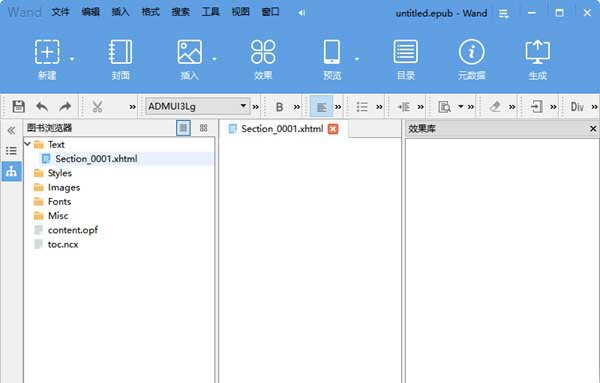
Task: Select Section_0001.xhtml in book browser
Action: tap(96, 159)
